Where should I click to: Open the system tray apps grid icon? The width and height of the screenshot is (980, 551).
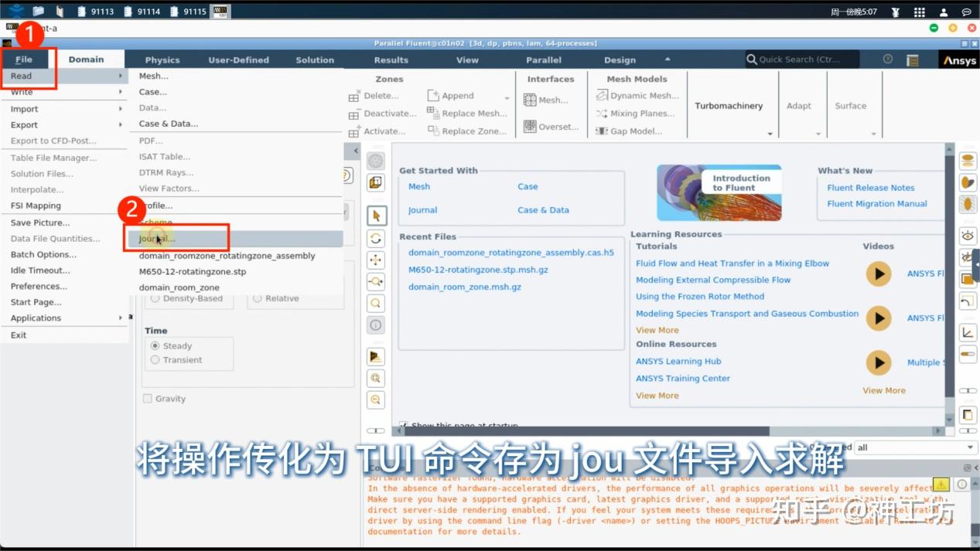(x=919, y=12)
